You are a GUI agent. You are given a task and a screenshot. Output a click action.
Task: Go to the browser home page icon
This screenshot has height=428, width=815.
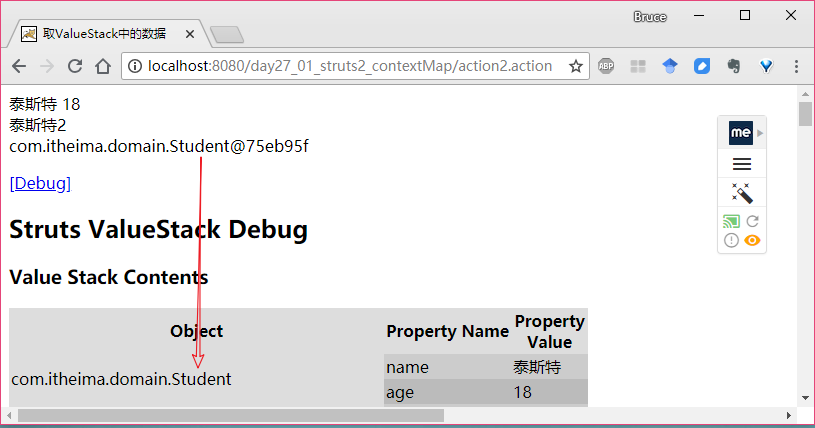[x=103, y=66]
